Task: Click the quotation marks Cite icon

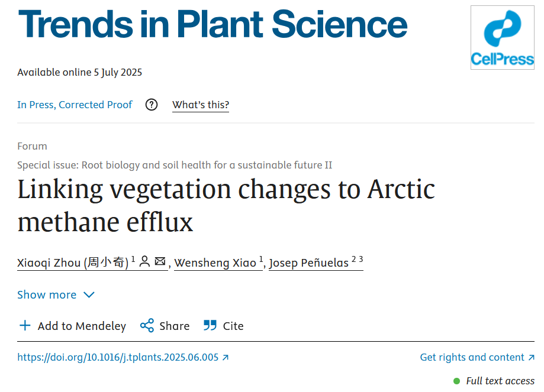Action: click(210, 325)
